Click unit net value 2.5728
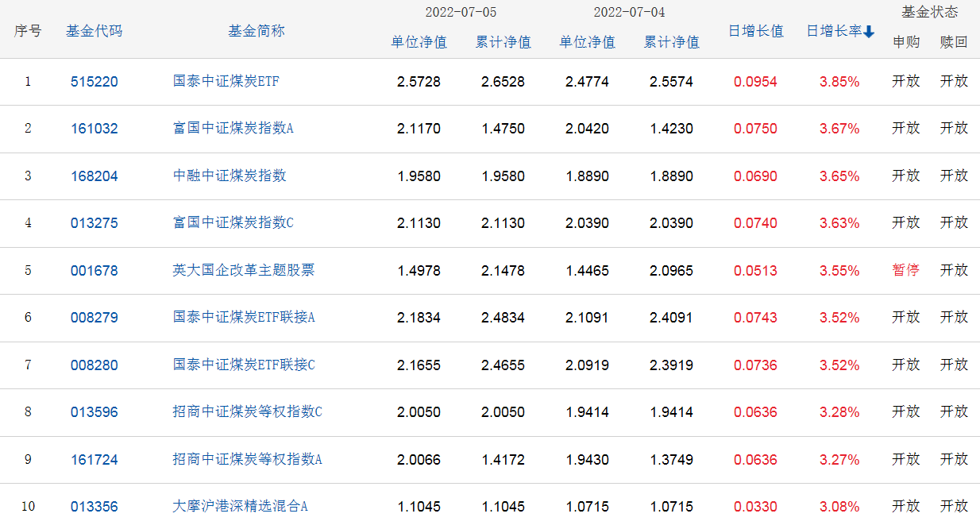Screen dimensions: 980x529 [x=419, y=82]
